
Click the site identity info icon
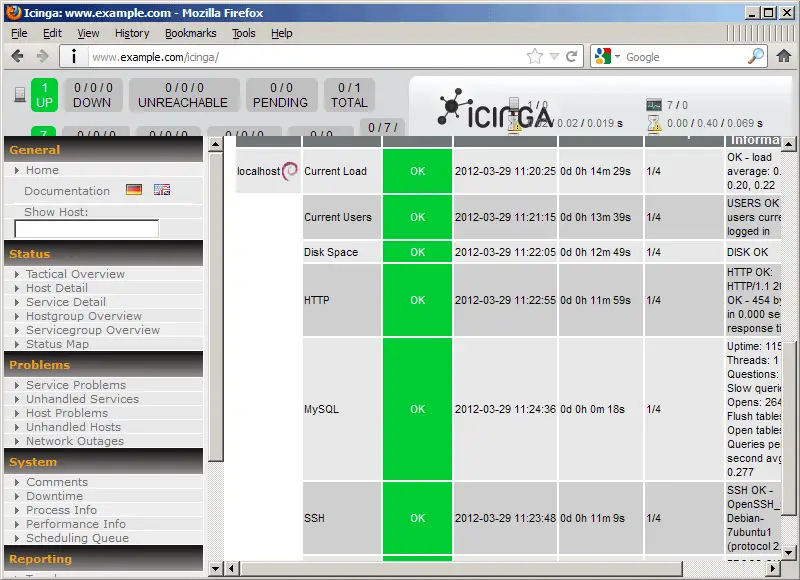tap(74, 56)
